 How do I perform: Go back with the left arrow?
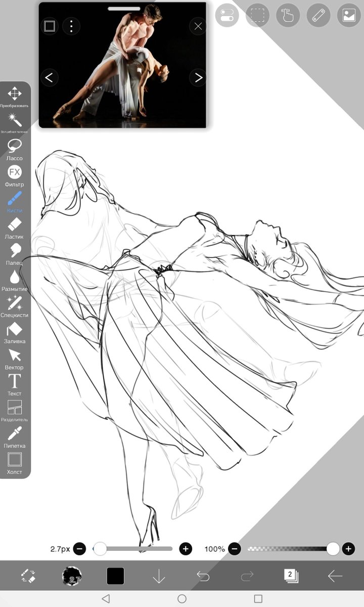(335, 576)
